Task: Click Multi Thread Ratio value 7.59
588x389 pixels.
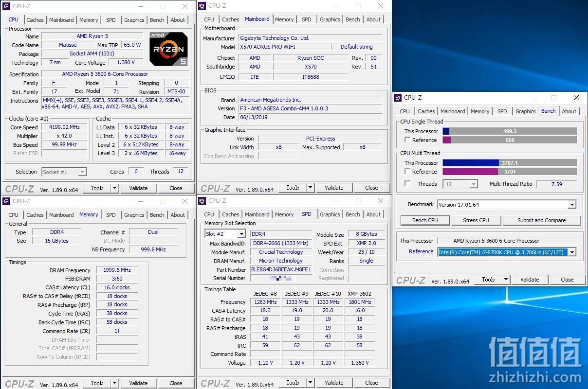Action: (x=556, y=184)
